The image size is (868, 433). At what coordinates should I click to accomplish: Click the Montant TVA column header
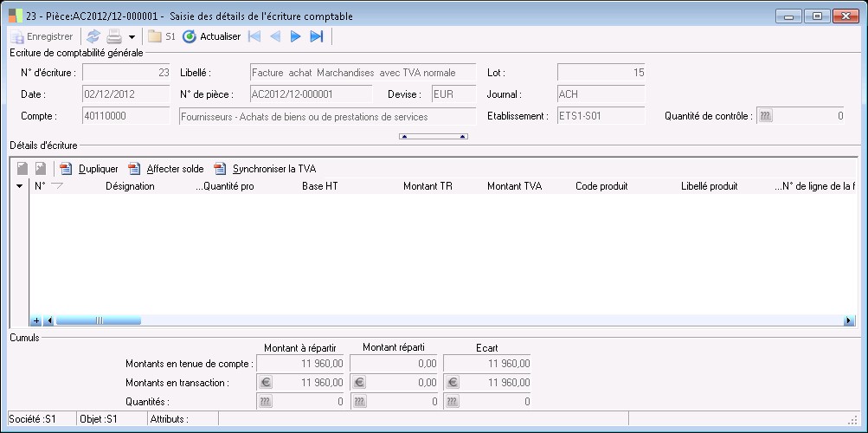(x=514, y=186)
